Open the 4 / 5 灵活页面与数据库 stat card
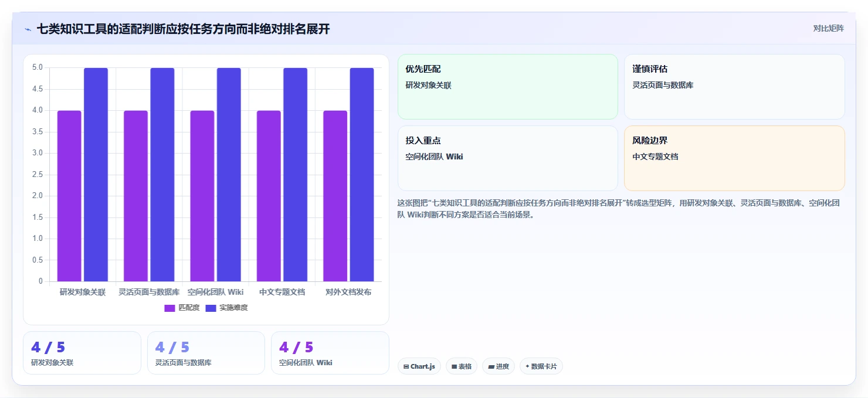Viewport: 868px width, 398px height. 206,353
